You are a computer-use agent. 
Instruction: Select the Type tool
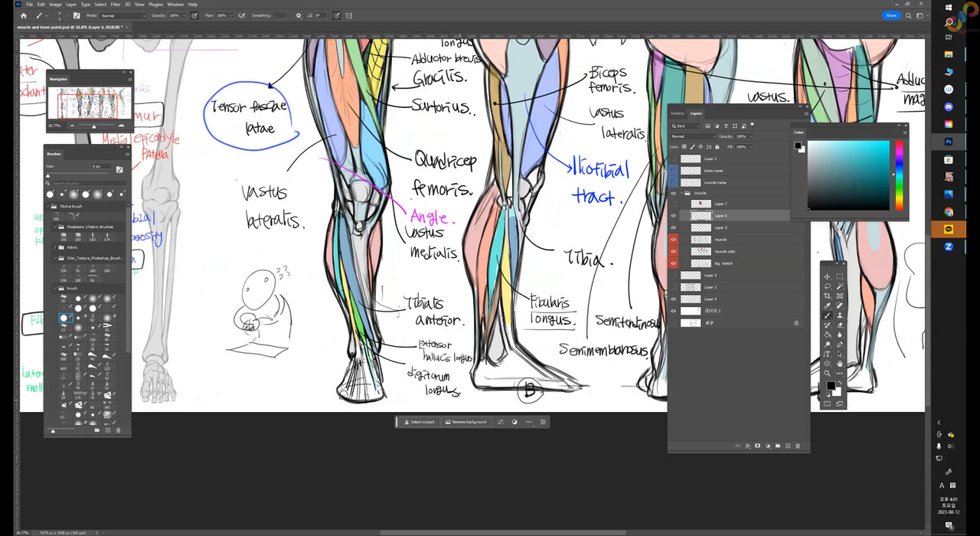[x=827, y=354]
